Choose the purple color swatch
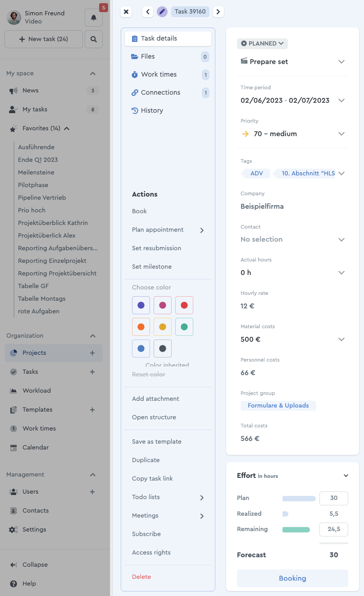 (141, 305)
